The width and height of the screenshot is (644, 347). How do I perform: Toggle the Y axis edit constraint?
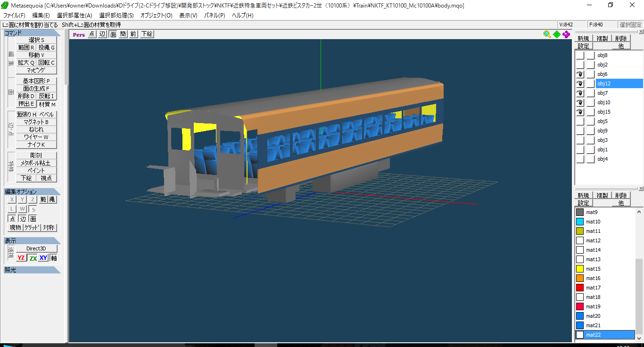22,199
